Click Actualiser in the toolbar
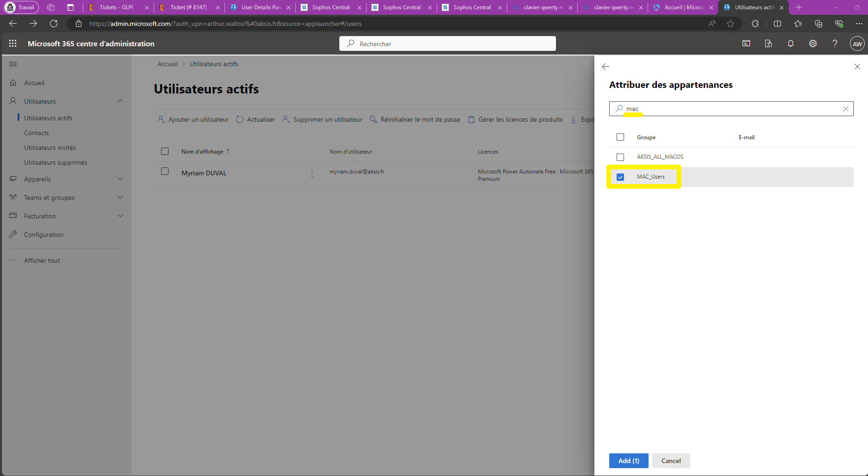 point(256,119)
